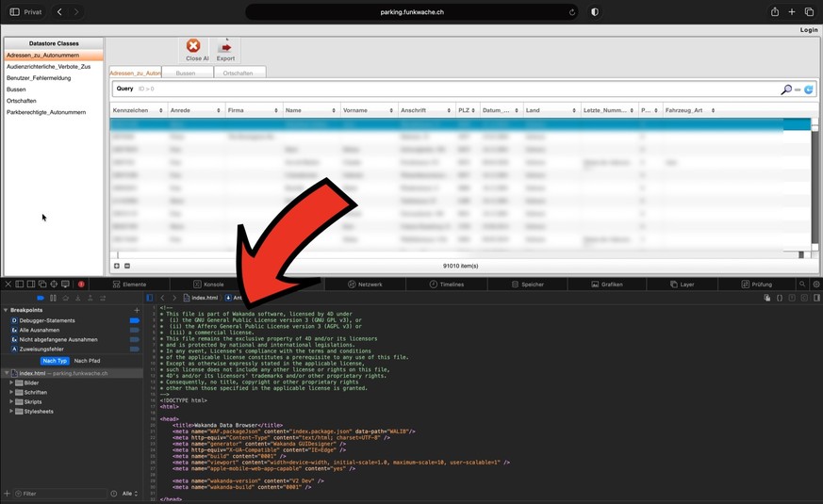Collapse the index.html resource tree
The width and height of the screenshot is (823, 504).
(x=7, y=373)
